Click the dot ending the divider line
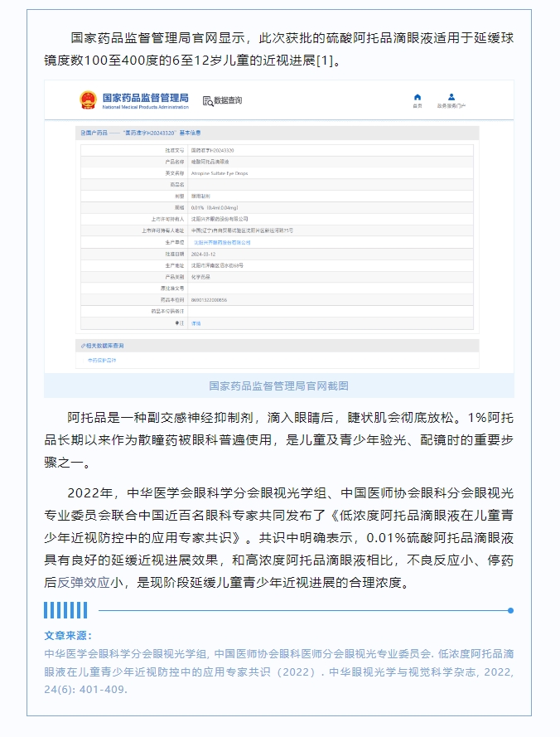The width and height of the screenshot is (560, 737). click(x=510, y=610)
